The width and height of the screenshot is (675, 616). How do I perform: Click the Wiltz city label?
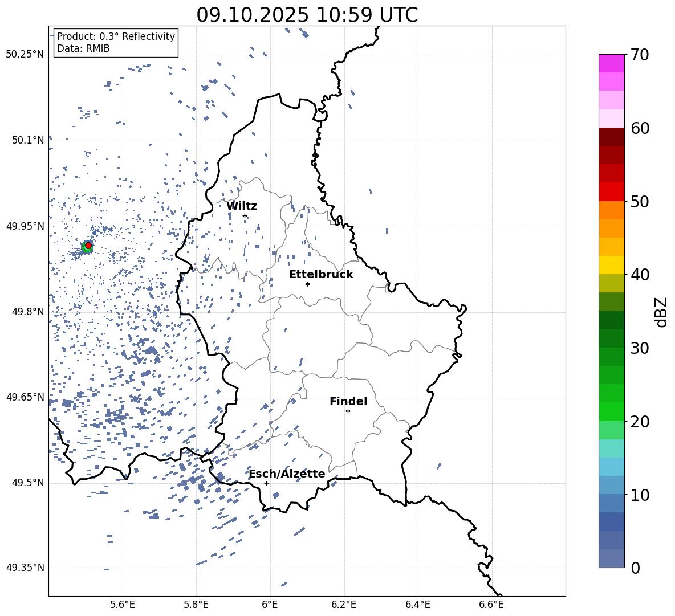242,206
